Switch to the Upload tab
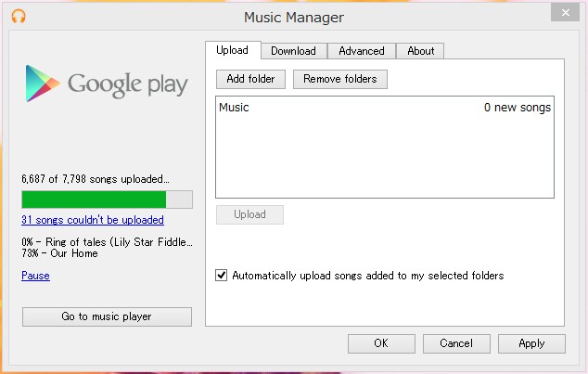This screenshot has width=588, height=374. click(233, 50)
